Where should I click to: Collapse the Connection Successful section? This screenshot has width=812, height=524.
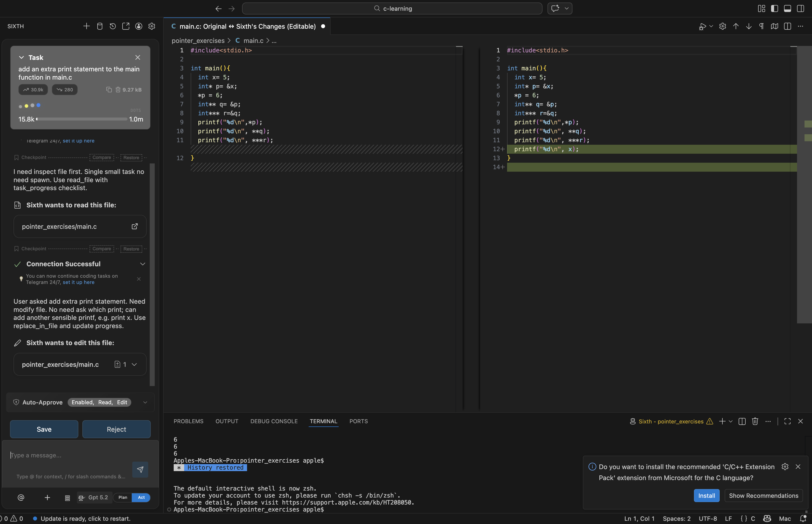click(x=142, y=264)
